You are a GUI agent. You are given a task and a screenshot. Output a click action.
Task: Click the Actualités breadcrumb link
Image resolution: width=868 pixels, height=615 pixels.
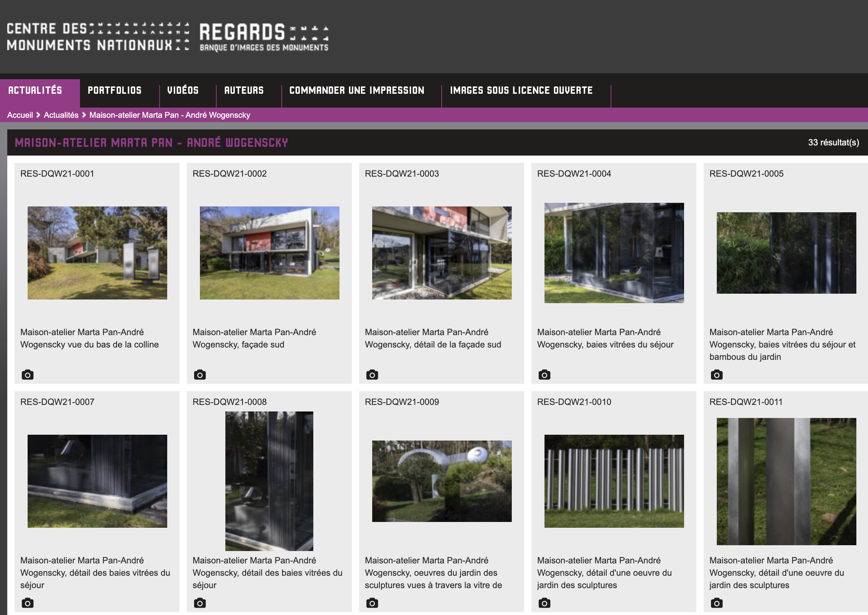point(61,115)
